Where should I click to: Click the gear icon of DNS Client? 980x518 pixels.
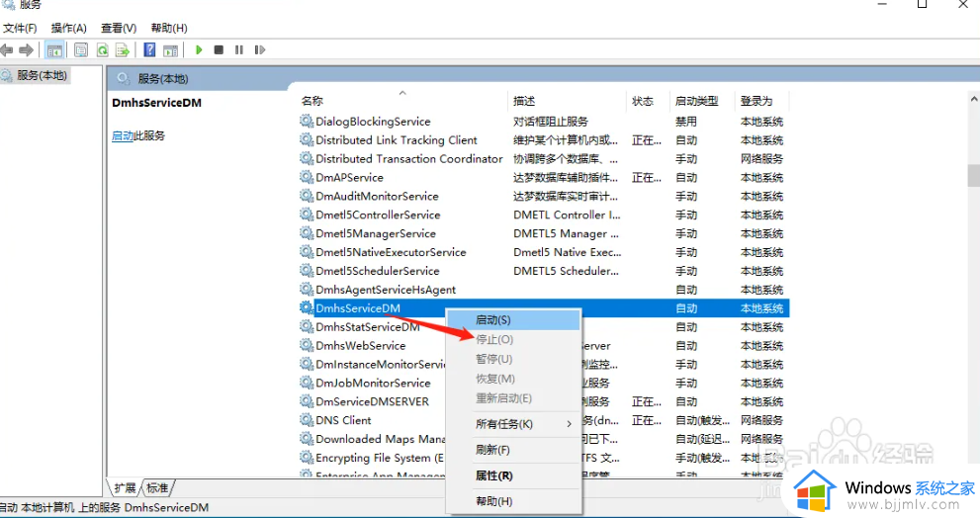point(307,420)
